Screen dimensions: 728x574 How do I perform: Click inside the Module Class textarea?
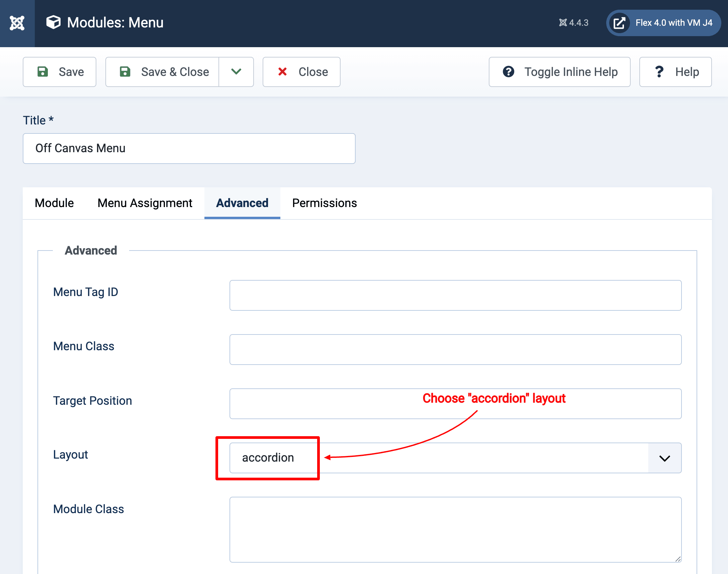click(x=455, y=529)
